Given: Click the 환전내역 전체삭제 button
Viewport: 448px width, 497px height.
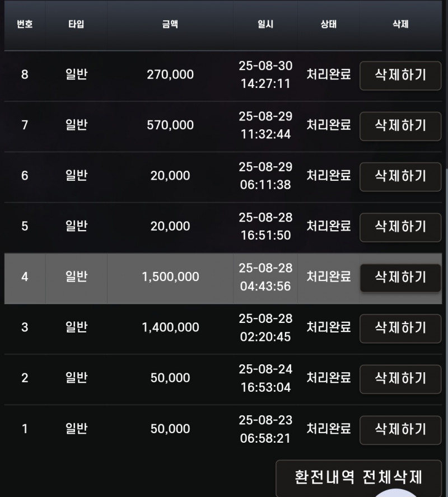Looking at the screenshot, I should 358,477.
